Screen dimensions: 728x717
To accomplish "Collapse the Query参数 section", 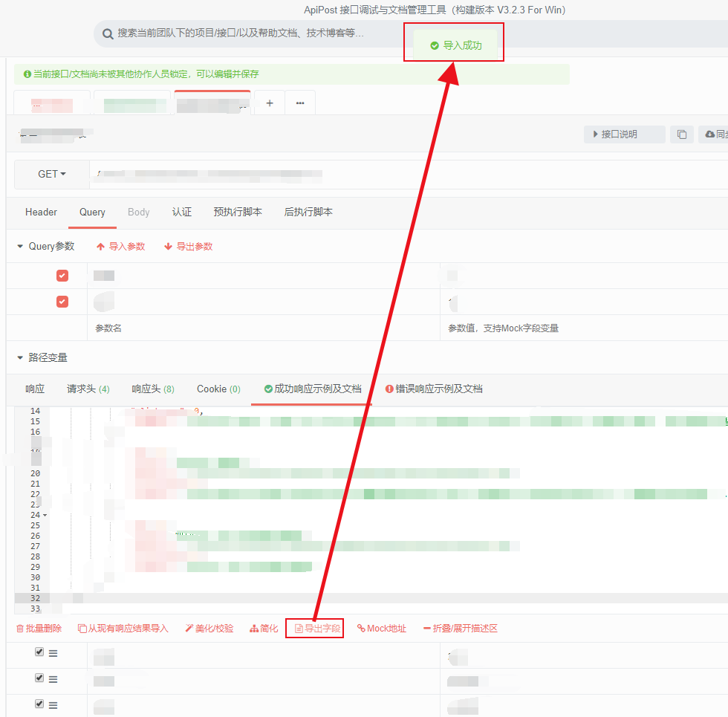I will 20,247.
